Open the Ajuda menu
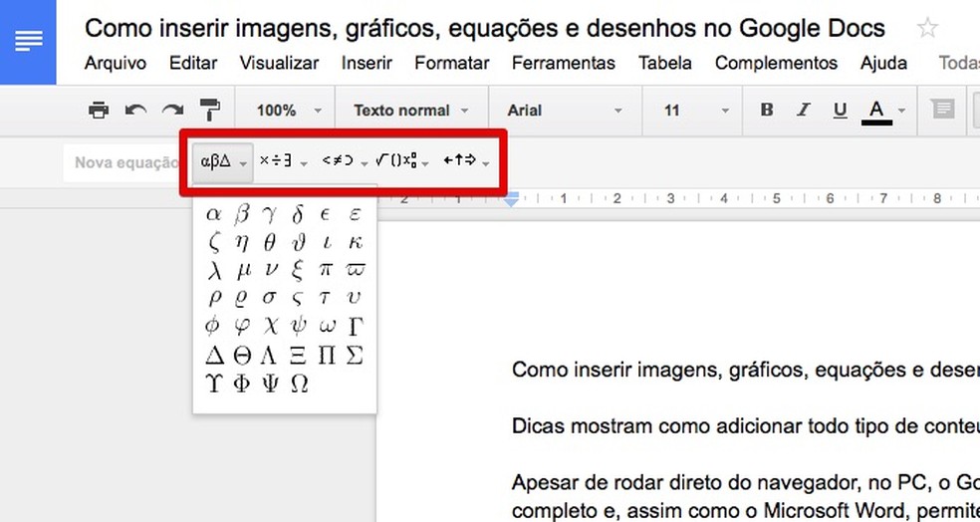This screenshot has height=522, width=980. [883, 63]
